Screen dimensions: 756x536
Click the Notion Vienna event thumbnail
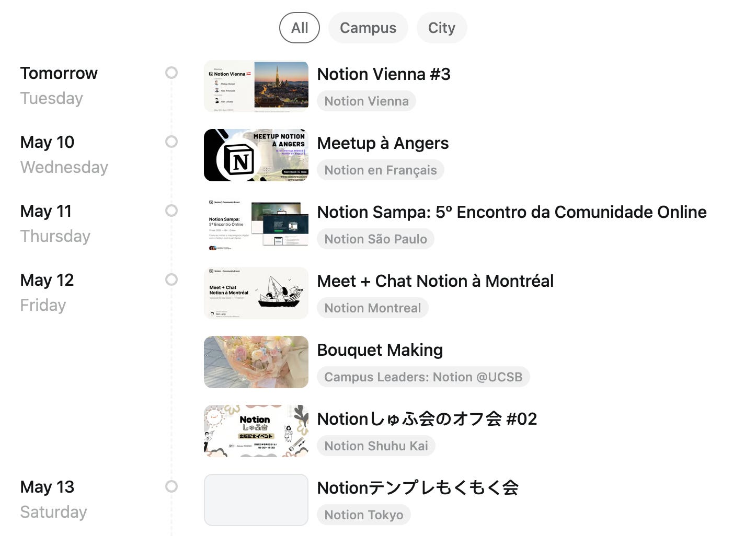256,86
